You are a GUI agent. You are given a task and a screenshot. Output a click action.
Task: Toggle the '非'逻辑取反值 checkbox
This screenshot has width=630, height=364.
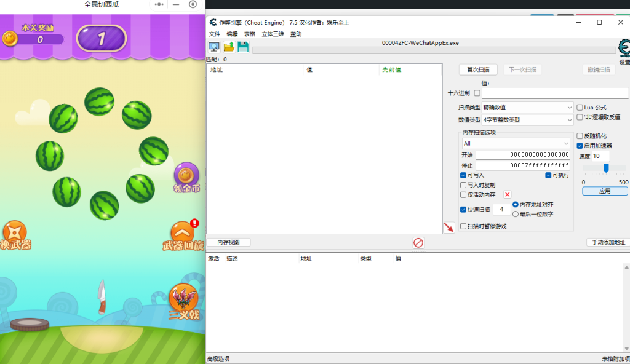coord(580,117)
